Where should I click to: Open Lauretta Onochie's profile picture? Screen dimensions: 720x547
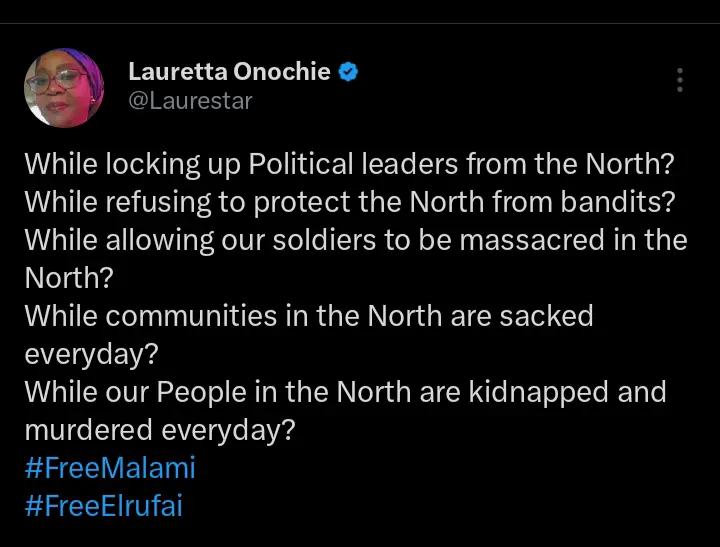(64, 88)
